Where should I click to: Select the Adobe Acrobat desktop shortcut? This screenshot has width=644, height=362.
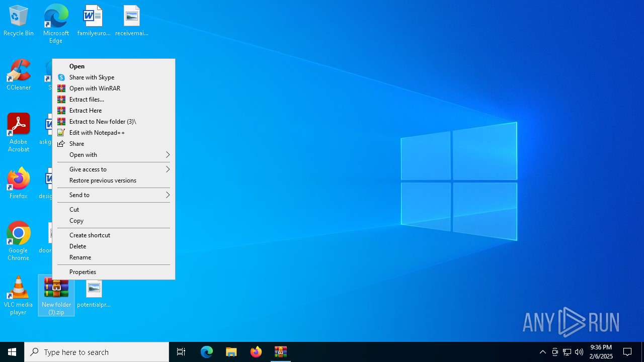coord(19,133)
